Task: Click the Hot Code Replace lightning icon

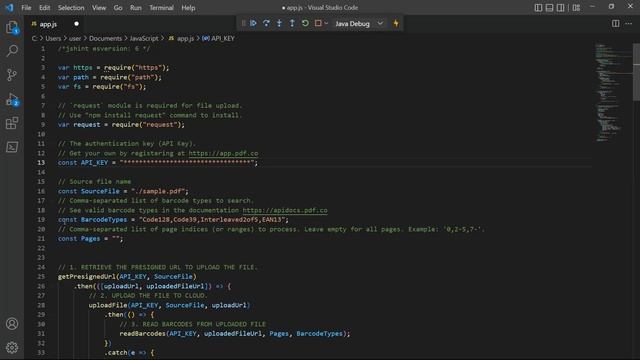Action: coord(396,24)
